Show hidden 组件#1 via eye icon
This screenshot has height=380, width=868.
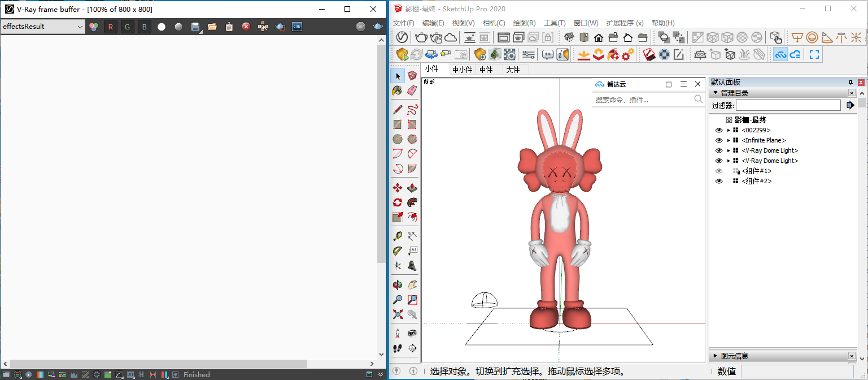[x=719, y=171]
